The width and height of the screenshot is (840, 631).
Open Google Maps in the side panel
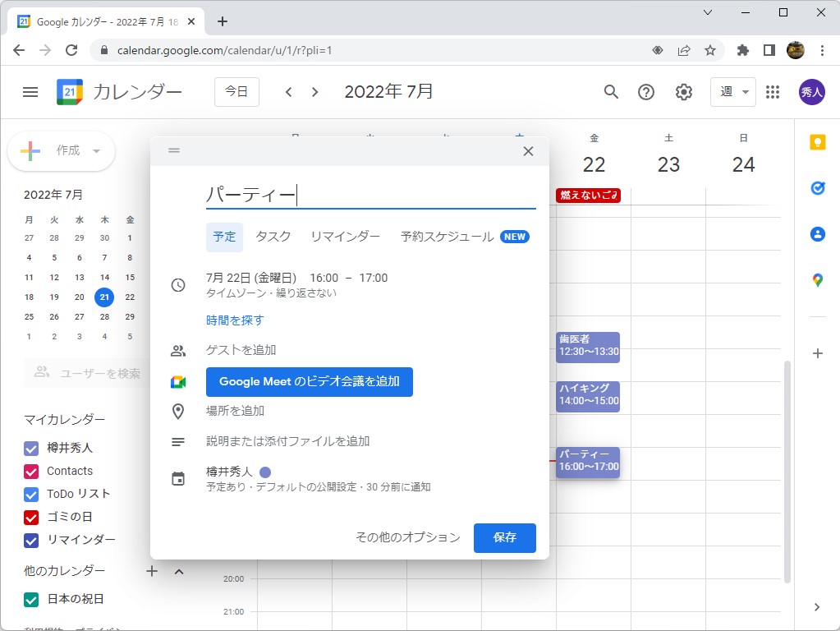[x=817, y=279]
